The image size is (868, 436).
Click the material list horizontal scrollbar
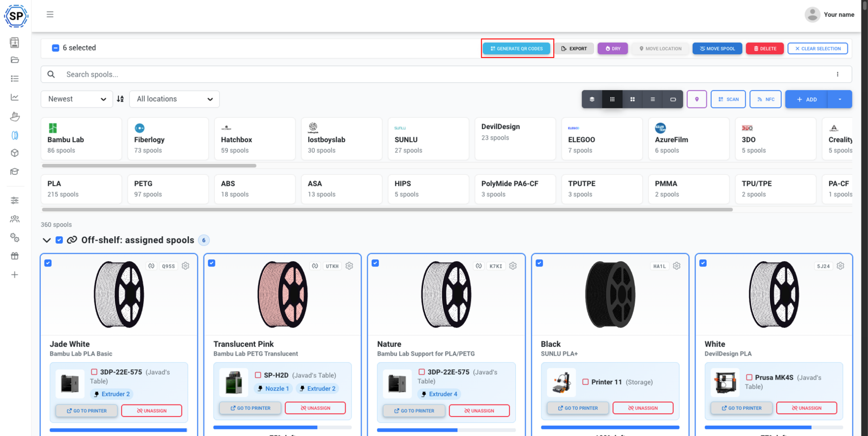tap(387, 210)
